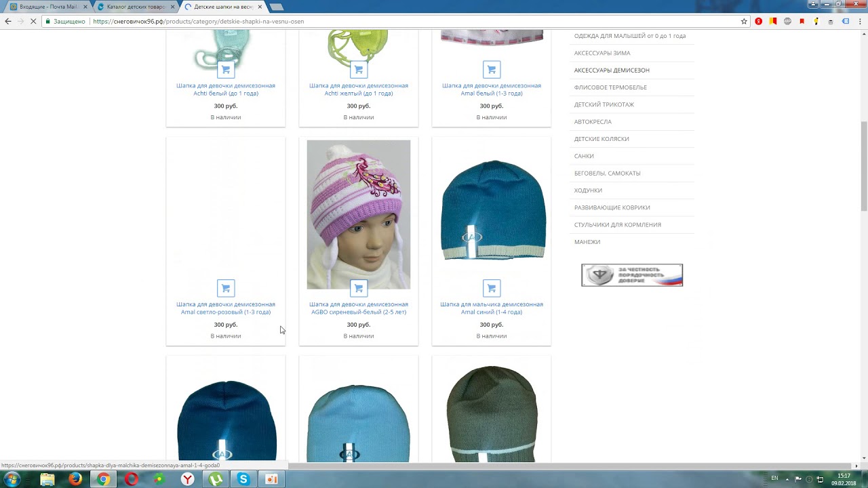Open ДЕТСКИЙ ТРИКОТАЖ category
Image resolution: width=868 pixels, height=488 pixels.
point(604,104)
